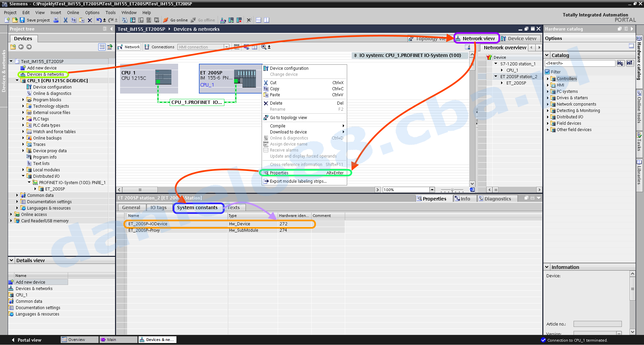Click the ET 200SP device image
The width and height of the screenshot is (644, 345).
tap(245, 78)
